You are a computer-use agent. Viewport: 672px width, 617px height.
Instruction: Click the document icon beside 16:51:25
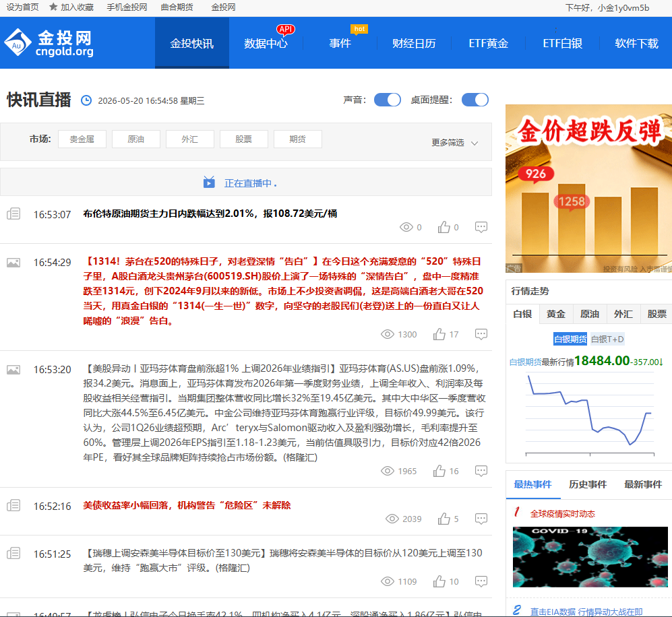point(13,554)
